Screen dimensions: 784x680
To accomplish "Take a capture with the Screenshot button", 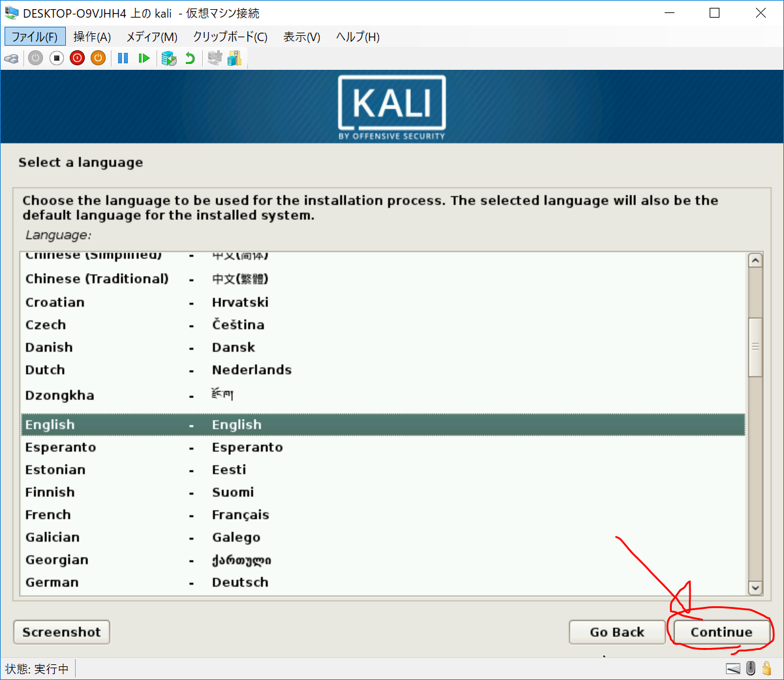I will pyautogui.click(x=61, y=632).
